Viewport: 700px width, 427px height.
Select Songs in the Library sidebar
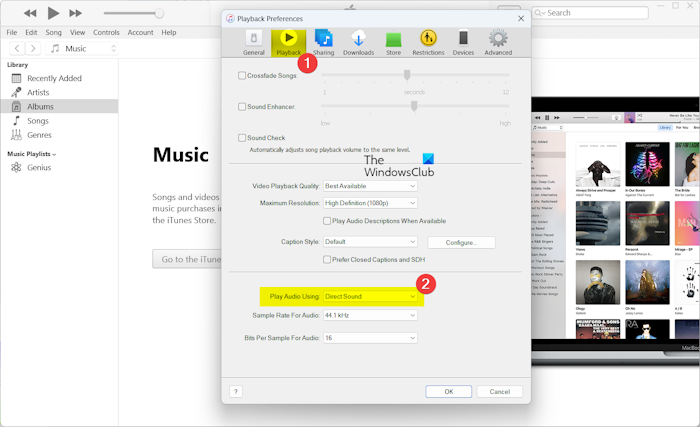click(59, 121)
